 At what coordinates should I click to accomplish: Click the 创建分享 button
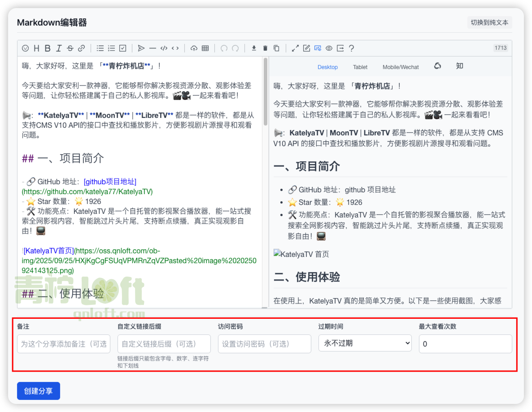click(38, 391)
